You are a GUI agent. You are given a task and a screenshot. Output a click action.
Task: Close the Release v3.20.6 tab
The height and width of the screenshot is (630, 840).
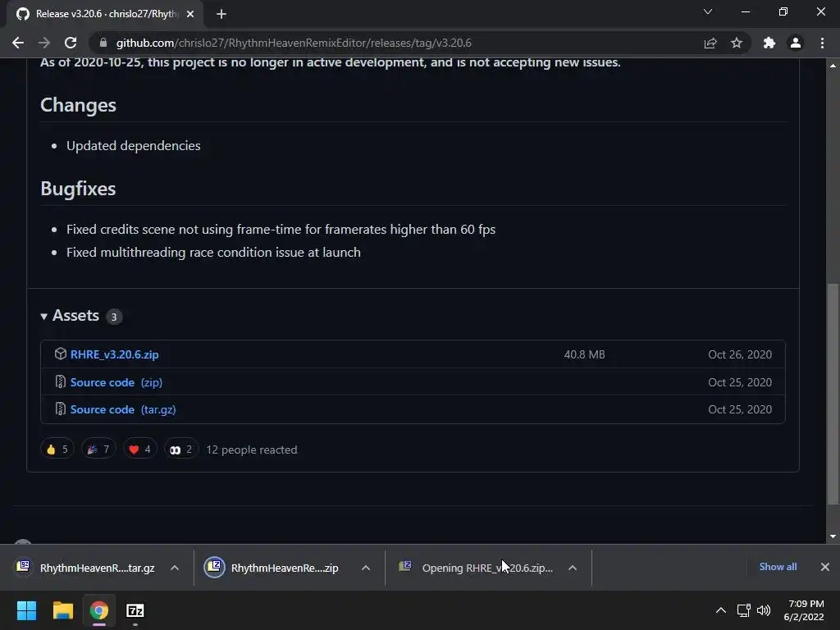pyautogui.click(x=190, y=14)
